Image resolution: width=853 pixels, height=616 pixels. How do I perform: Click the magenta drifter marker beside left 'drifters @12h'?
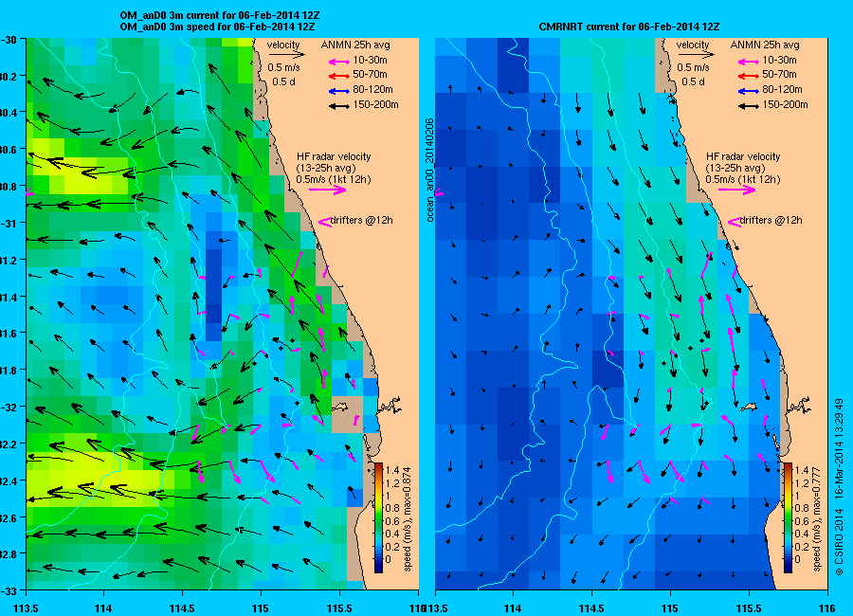click(x=325, y=222)
